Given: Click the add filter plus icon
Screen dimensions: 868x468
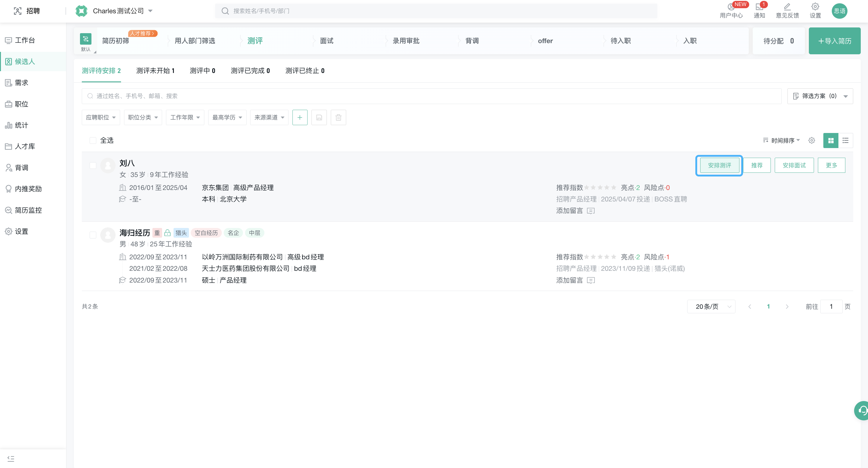Looking at the screenshot, I should click(300, 117).
